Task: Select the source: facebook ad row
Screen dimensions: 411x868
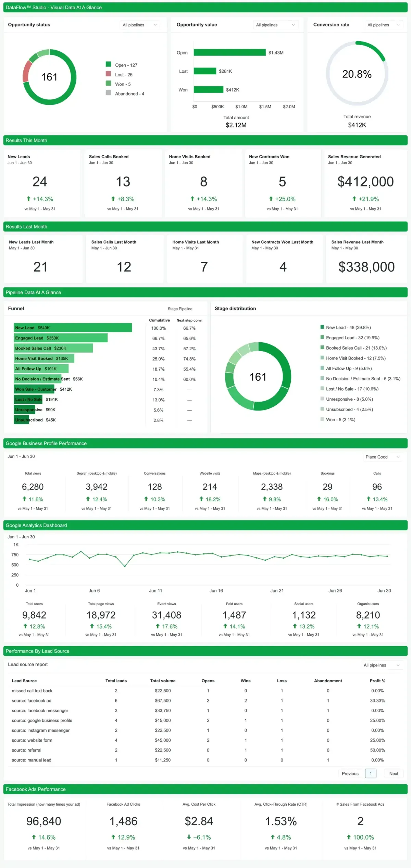Action: [x=206, y=701]
